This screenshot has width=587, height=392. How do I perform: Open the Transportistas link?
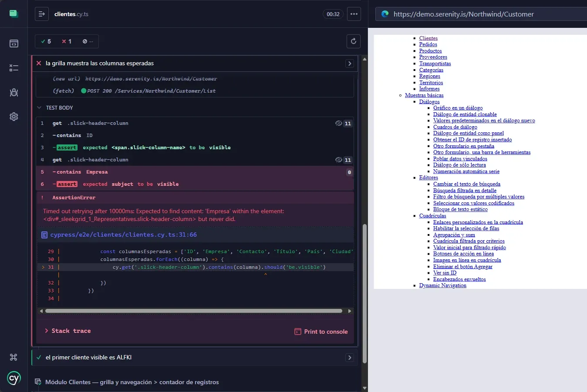click(435, 64)
